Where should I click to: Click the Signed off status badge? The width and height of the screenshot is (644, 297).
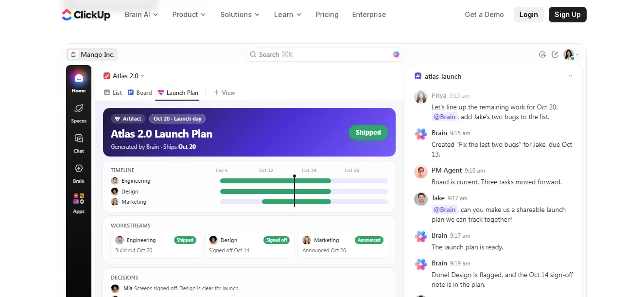(x=277, y=240)
